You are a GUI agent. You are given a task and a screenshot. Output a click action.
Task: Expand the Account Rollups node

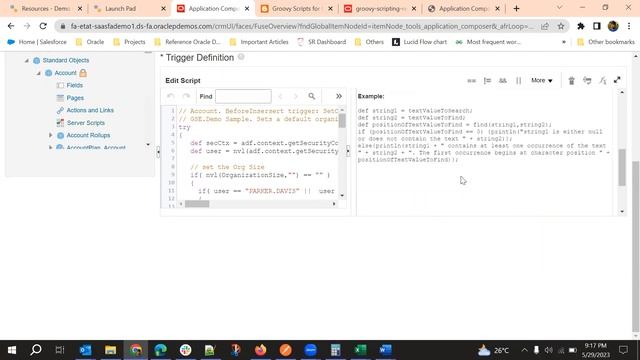pos(51,135)
